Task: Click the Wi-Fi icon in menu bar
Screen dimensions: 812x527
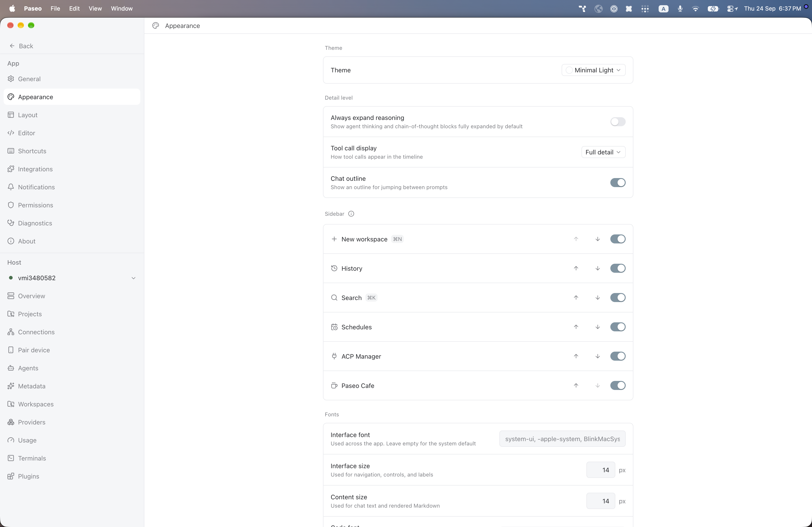Action: click(695, 9)
